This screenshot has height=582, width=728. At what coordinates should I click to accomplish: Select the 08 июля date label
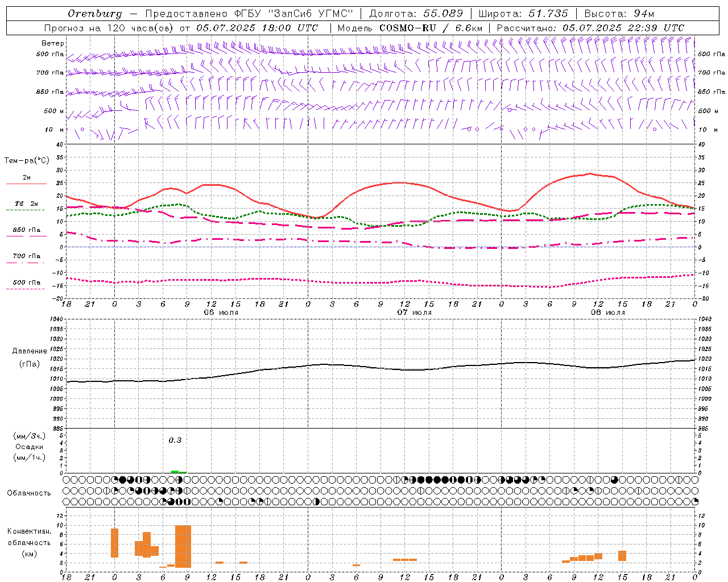click(x=608, y=313)
